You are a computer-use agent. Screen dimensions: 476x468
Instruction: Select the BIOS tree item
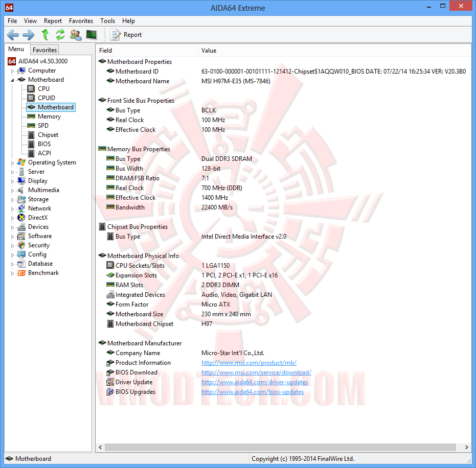point(44,144)
